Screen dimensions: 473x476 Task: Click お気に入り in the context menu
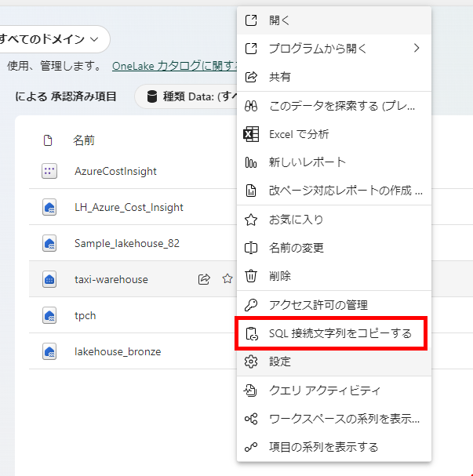tap(334, 220)
